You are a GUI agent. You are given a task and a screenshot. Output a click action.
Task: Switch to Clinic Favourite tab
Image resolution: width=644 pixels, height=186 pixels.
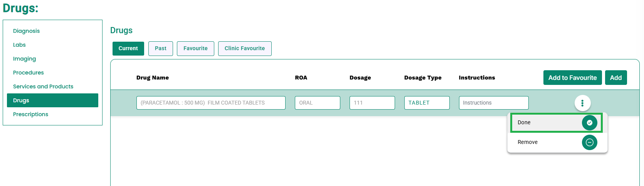pyautogui.click(x=245, y=49)
